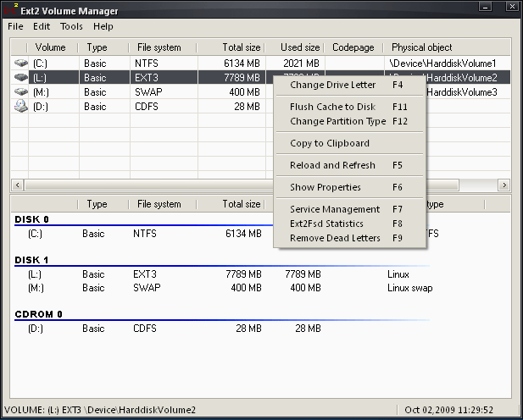Click the bottom pane Type column header
The height and width of the screenshot is (420, 523).
tap(103, 204)
